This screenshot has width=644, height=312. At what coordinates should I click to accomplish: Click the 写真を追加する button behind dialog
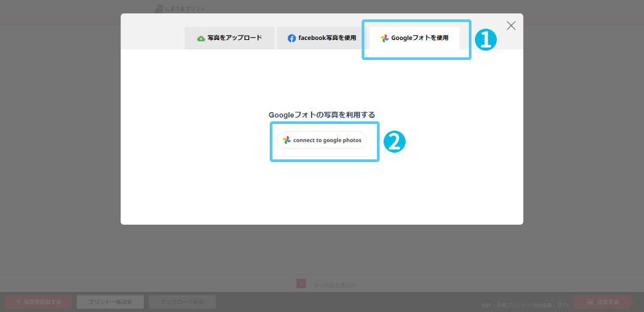pos(39,302)
